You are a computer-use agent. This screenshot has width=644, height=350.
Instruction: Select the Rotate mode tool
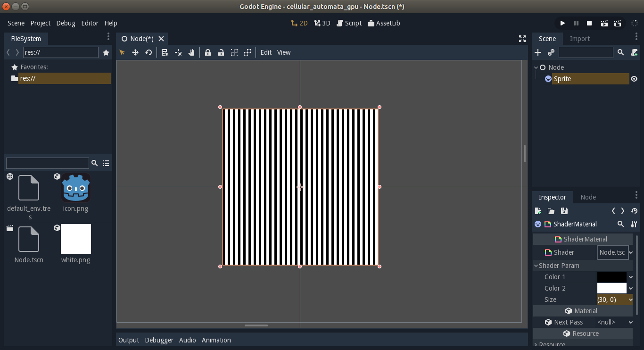[x=149, y=52]
